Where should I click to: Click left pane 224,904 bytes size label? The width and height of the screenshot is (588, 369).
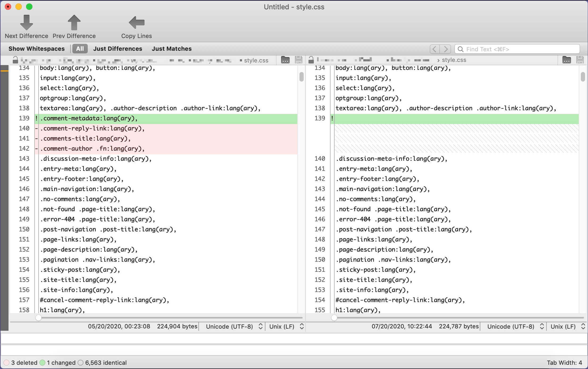[177, 326]
